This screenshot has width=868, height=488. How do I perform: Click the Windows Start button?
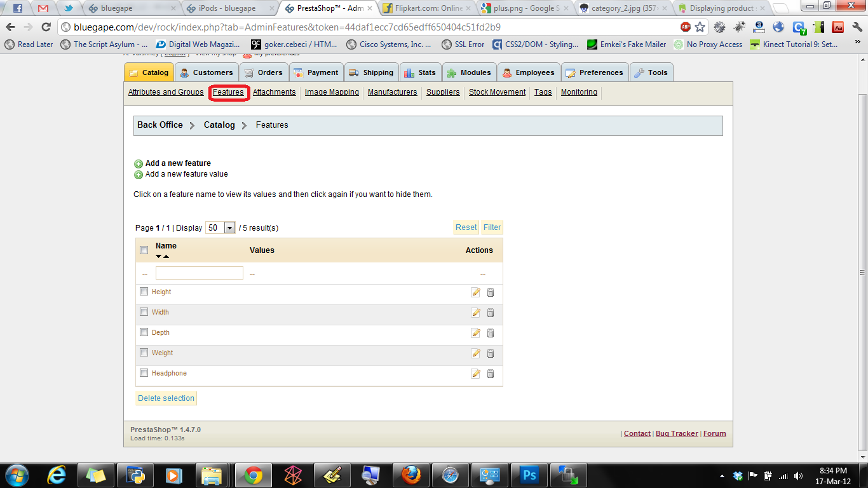click(x=16, y=475)
